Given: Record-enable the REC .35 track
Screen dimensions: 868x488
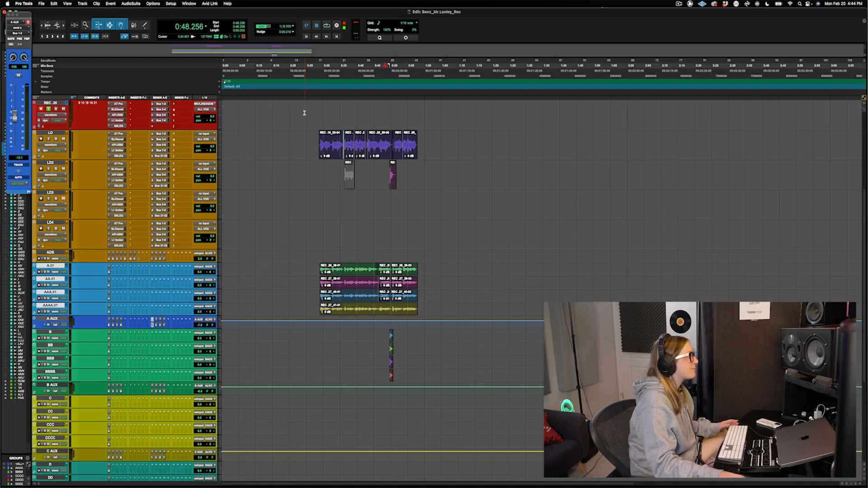Looking at the screenshot, I should (x=41, y=109).
